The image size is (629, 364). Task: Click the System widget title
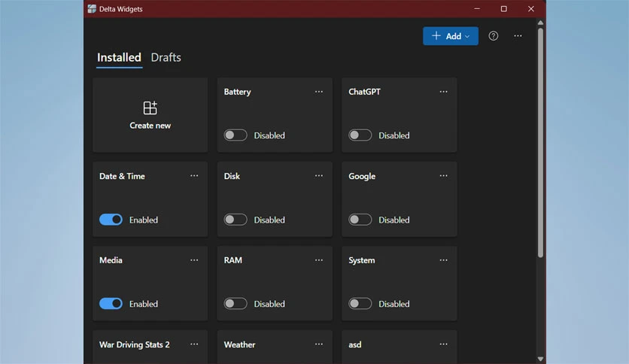click(x=361, y=260)
